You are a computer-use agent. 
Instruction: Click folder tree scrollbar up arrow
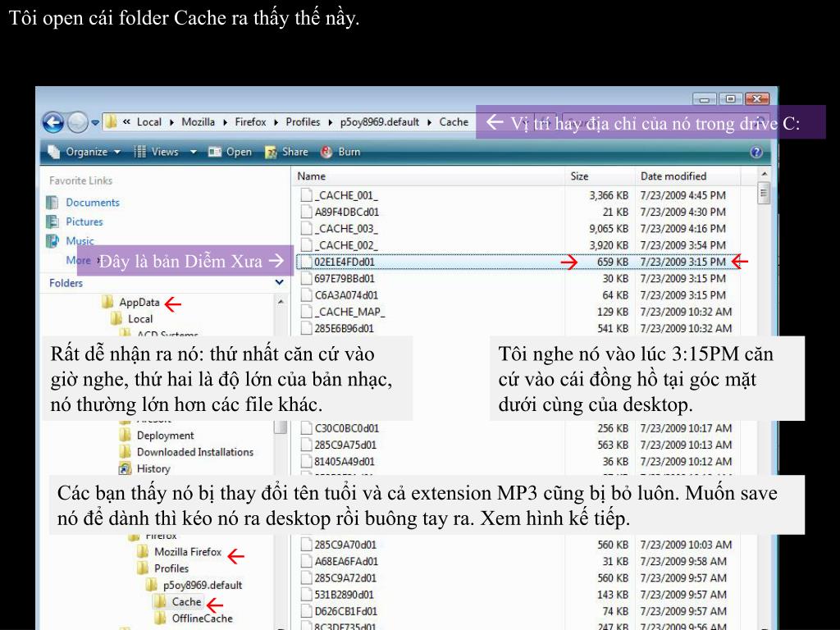click(281, 302)
